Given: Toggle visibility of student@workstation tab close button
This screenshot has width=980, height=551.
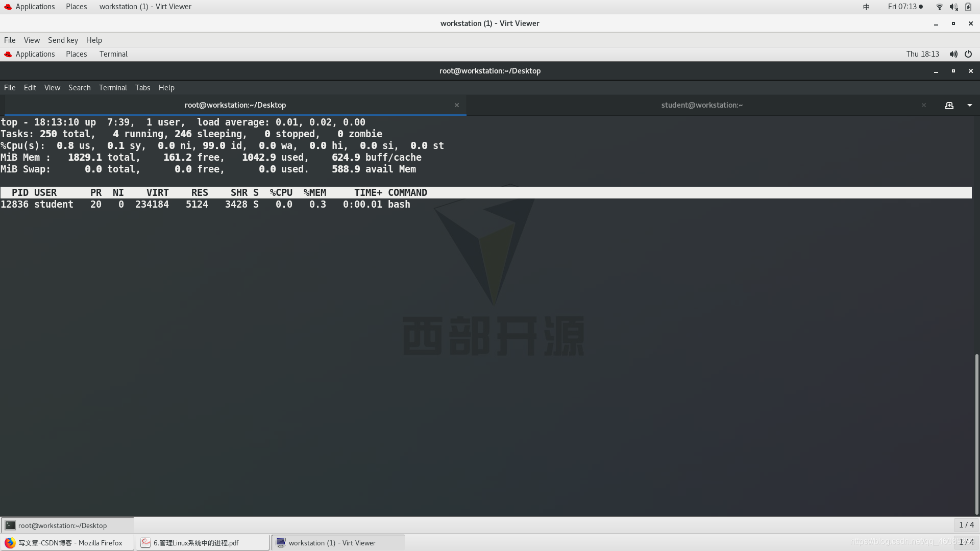Looking at the screenshot, I should (923, 104).
